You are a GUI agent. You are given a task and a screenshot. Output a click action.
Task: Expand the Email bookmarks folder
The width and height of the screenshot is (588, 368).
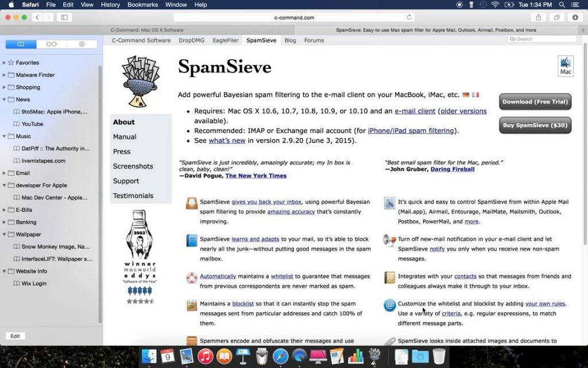4,173
